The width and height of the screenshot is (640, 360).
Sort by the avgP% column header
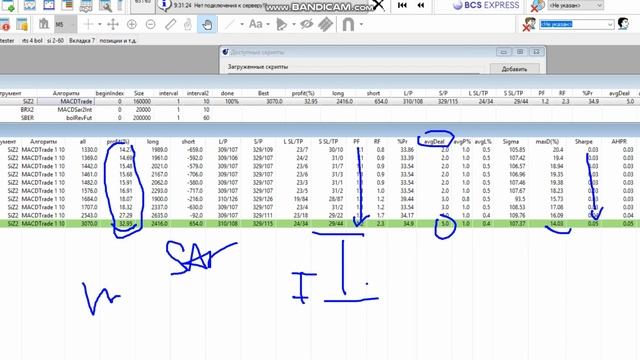(462, 142)
